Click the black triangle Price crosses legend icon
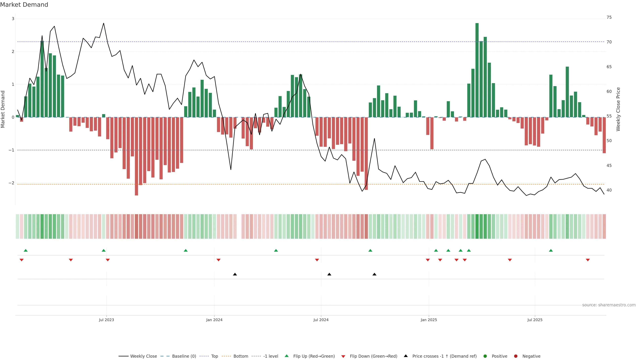This screenshot has width=644, height=362. click(406, 356)
